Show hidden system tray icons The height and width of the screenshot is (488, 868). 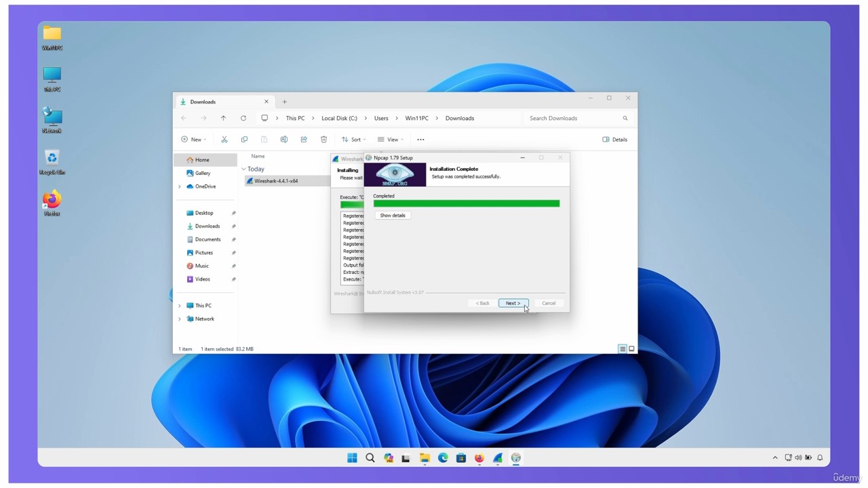[775, 458]
